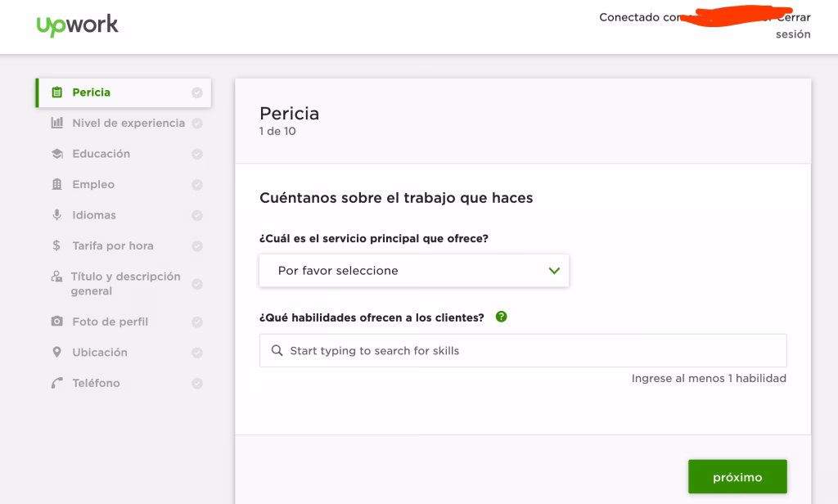Viewport: 838px width, 504px height.
Task: Select the Título y descripción general section
Action: pyautogui.click(x=123, y=283)
